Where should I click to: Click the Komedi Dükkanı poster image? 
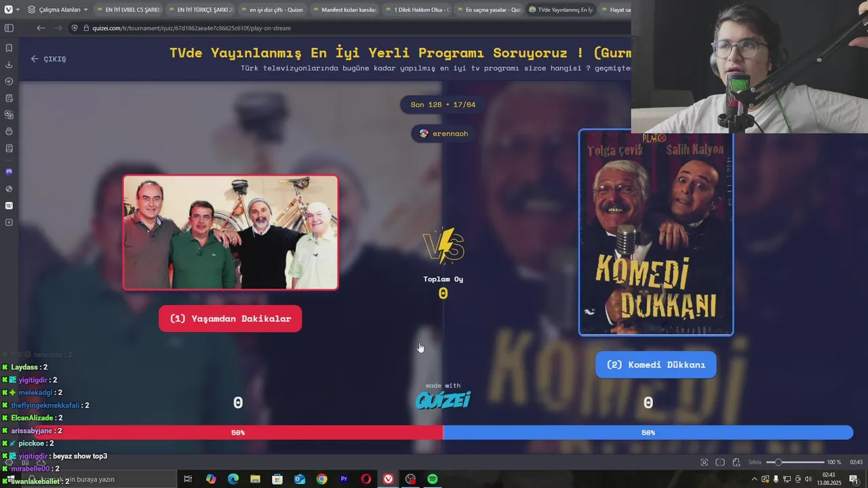click(x=656, y=232)
